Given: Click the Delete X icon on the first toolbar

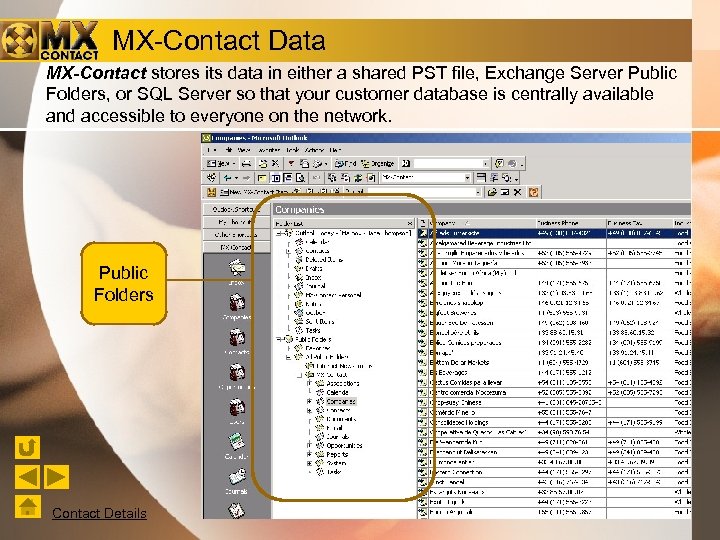Looking at the screenshot, I should point(275,163).
